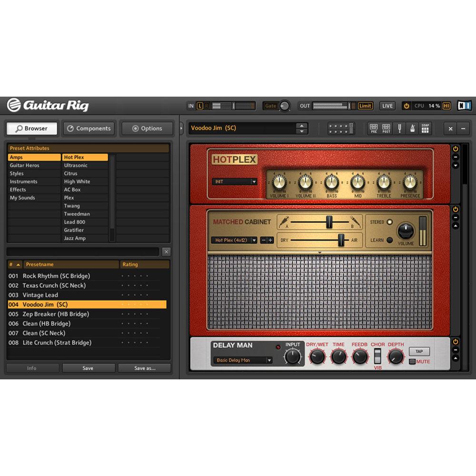Switch to the Components tab
476x476 pixels.
tap(89, 128)
